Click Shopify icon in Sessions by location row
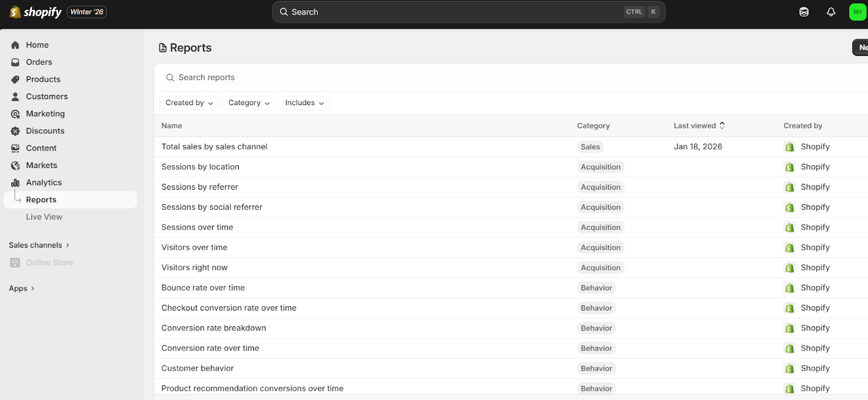 pos(789,167)
